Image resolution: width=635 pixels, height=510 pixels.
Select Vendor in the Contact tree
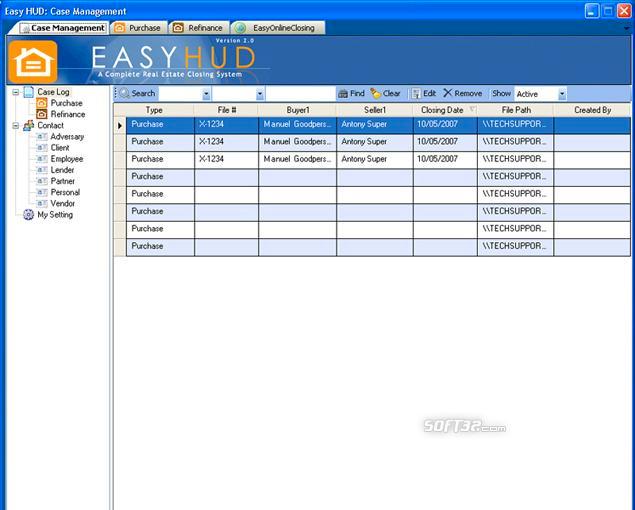pyautogui.click(x=62, y=203)
